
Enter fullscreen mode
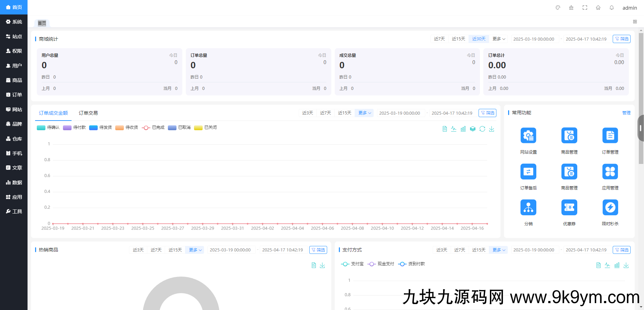585,8
